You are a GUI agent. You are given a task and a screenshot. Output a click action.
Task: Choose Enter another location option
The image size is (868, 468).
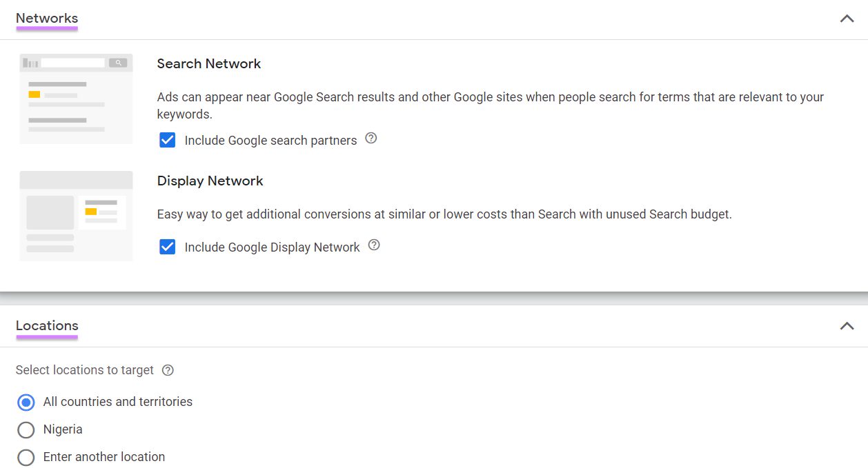click(x=26, y=457)
